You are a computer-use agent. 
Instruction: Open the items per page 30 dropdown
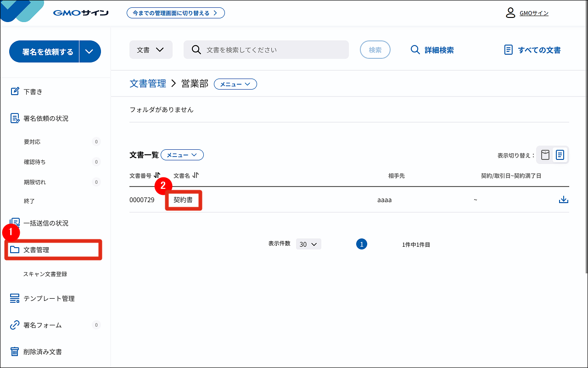[308, 244]
